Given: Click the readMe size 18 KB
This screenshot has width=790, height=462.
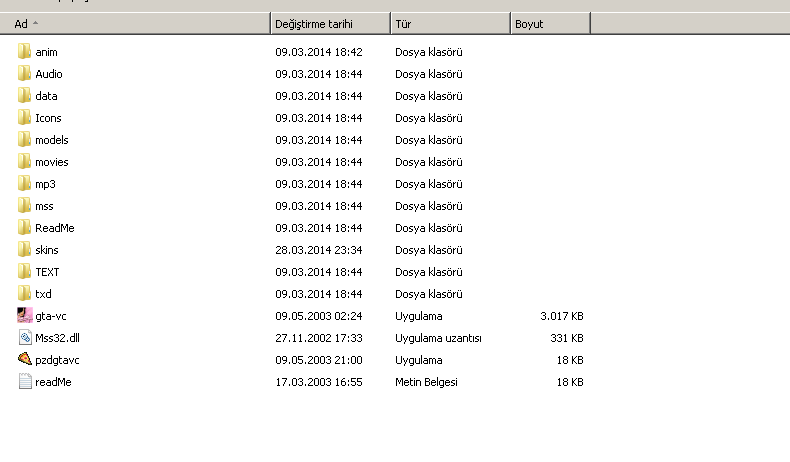Looking at the screenshot, I should point(570,382).
